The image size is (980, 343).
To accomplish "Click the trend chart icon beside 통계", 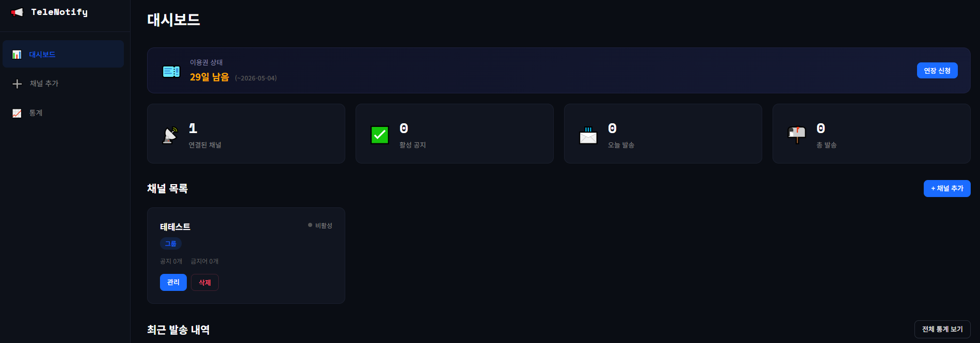I will click(17, 113).
